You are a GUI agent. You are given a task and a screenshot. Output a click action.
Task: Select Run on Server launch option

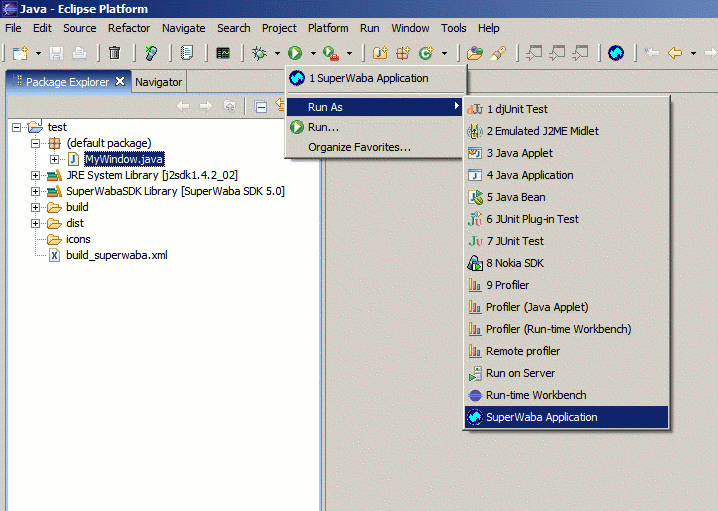520,373
